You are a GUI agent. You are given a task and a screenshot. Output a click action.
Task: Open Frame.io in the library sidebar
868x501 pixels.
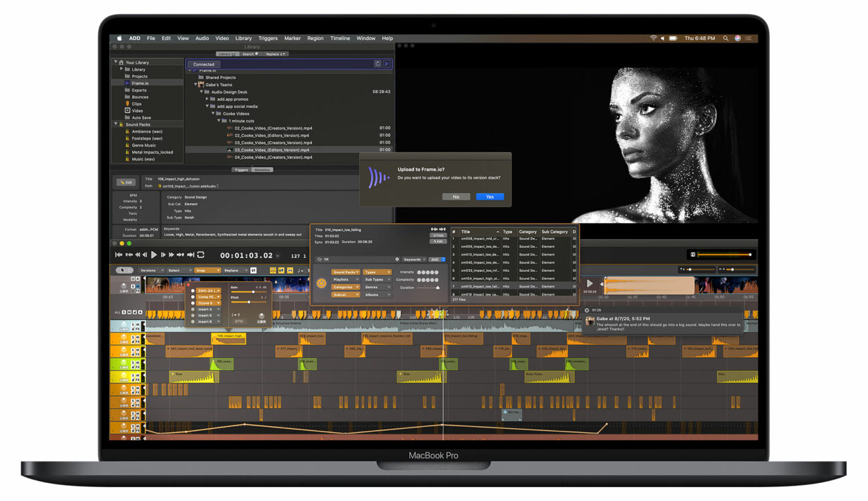(x=140, y=83)
